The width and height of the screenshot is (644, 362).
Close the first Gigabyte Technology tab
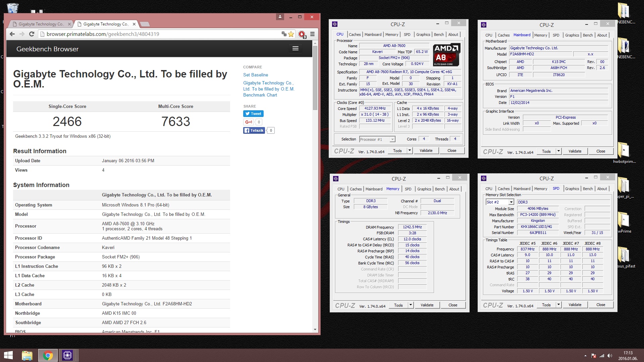(69, 24)
